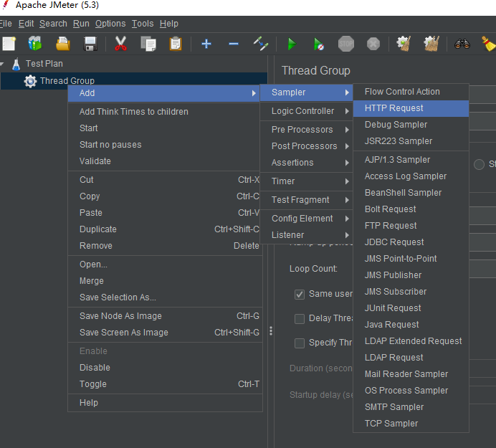The image size is (496, 448).
Task: Select the partially hidden radio button
Action: pyautogui.click(x=479, y=165)
